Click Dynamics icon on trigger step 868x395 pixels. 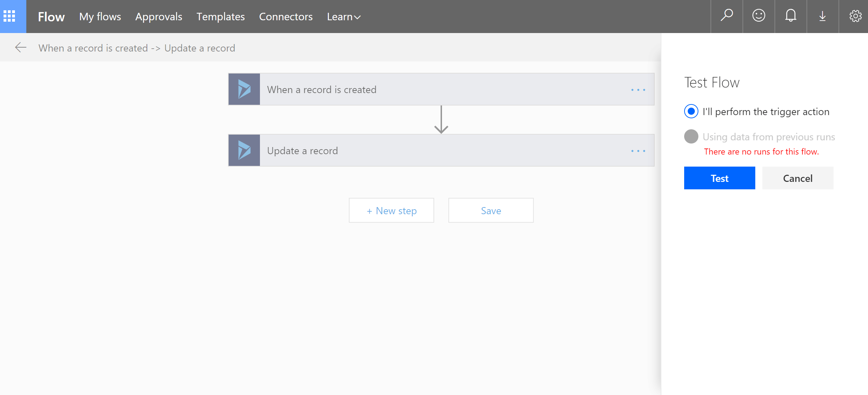pyautogui.click(x=244, y=89)
